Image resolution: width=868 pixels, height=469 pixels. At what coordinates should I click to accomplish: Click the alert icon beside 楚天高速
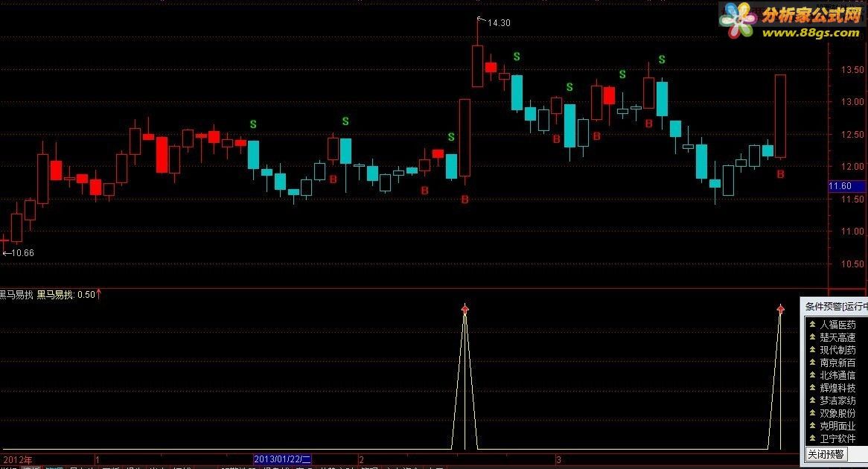812,337
